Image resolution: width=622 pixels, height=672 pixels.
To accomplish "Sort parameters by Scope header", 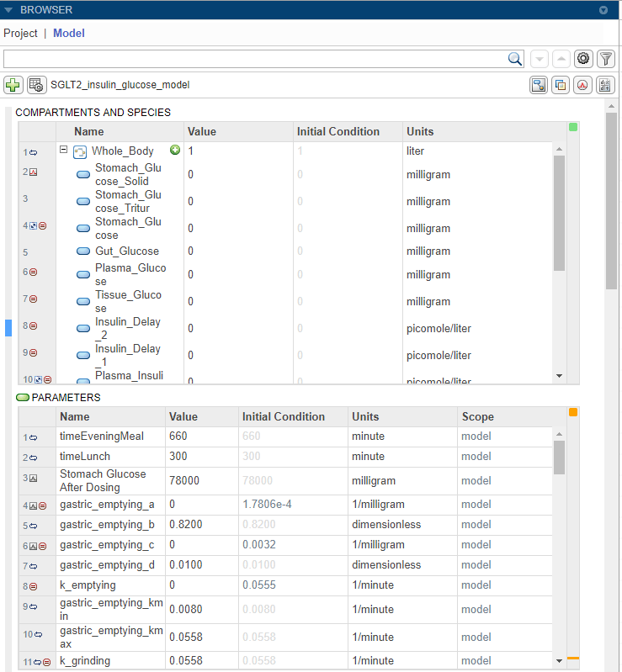I will (477, 416).
